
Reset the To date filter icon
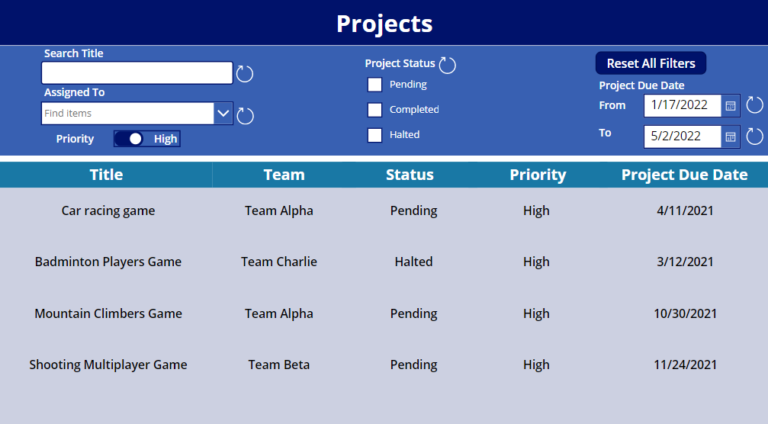(754, 136)
